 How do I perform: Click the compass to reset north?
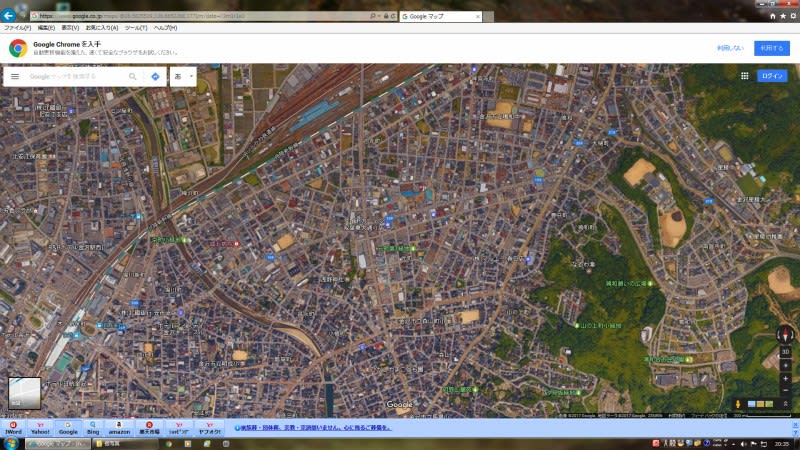coord(785,334)
